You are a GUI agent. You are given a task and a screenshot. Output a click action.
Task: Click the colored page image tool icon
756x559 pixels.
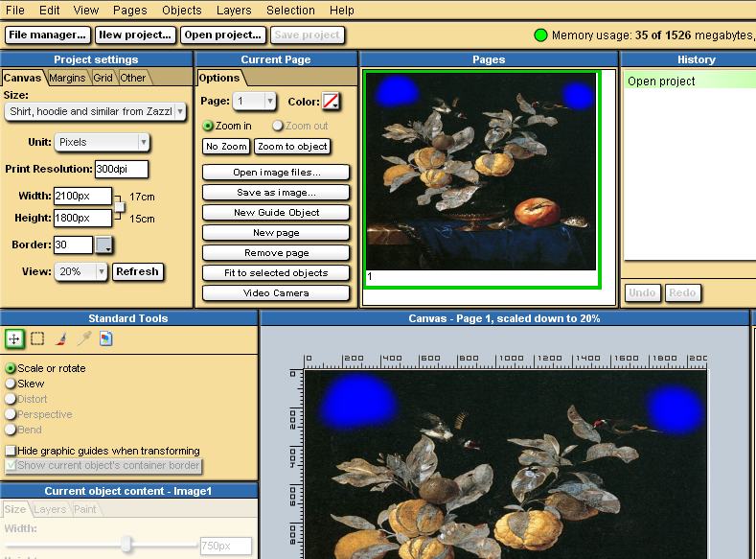coord(106,338)
